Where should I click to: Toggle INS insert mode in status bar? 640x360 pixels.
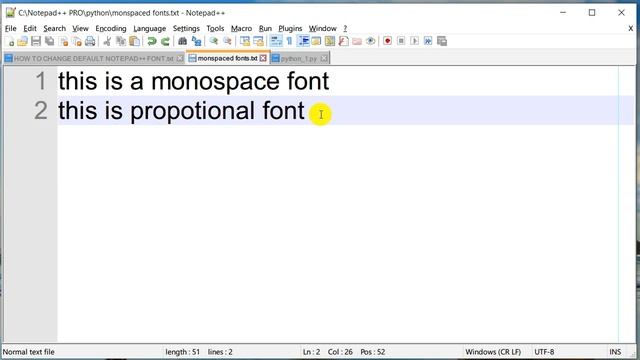click(x=615, y=352)
